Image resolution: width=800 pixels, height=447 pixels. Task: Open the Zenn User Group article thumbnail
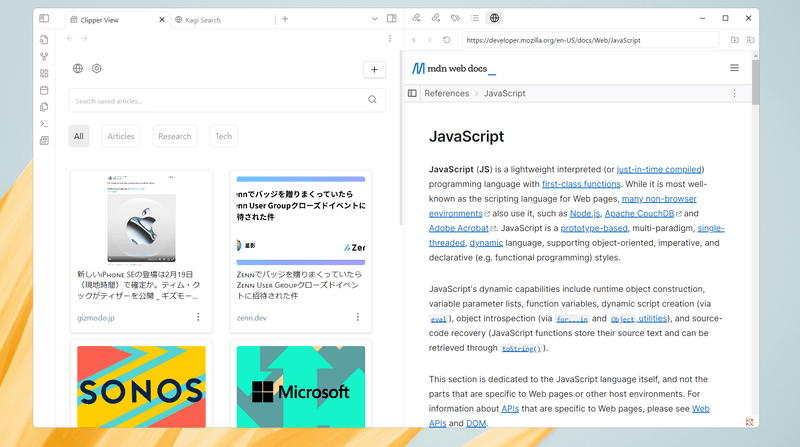(301, 220)
